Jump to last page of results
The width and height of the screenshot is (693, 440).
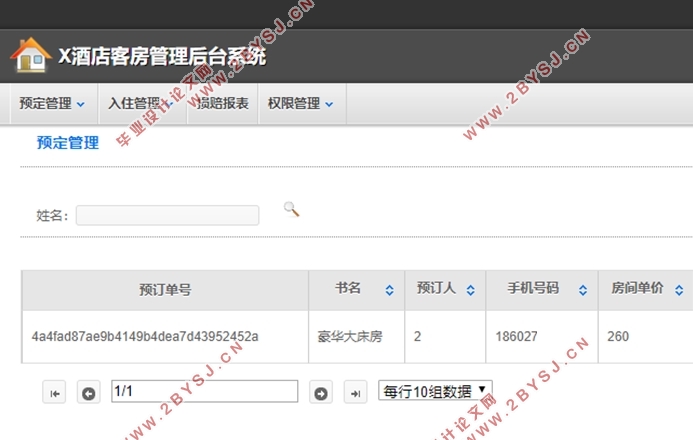[x=355, y=392]
